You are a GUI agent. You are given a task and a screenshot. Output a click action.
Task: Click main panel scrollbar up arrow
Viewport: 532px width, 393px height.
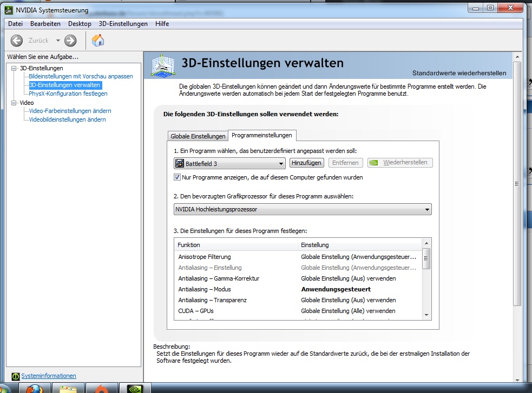click(517, 57)
